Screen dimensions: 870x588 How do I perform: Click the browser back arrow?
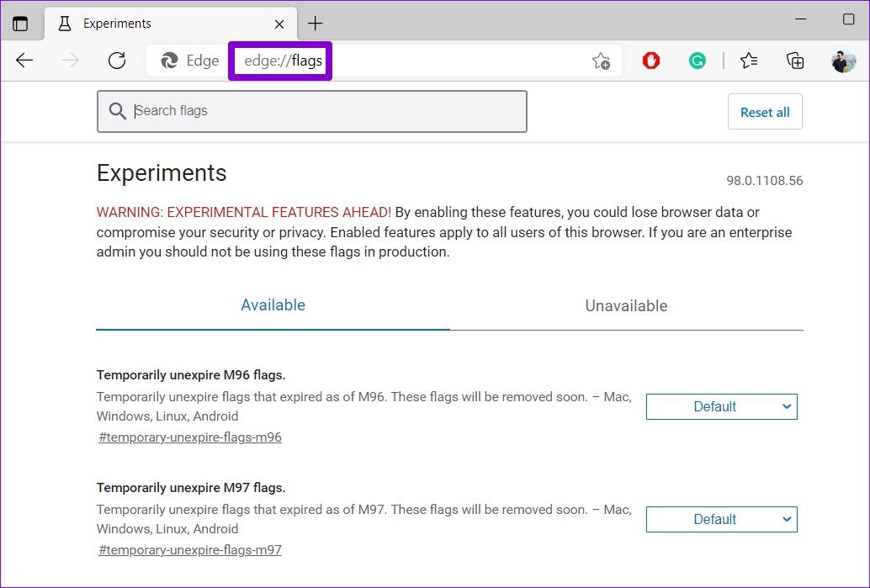(x=24, y=61)
